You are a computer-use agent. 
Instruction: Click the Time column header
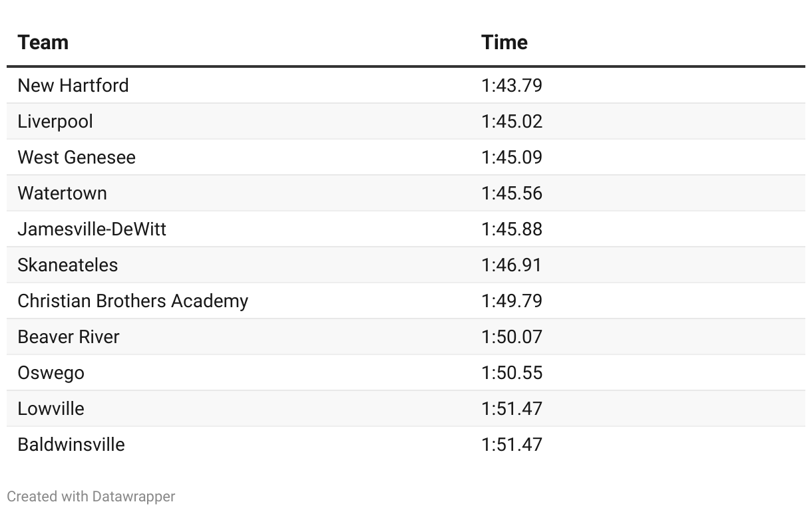(505, 43)
